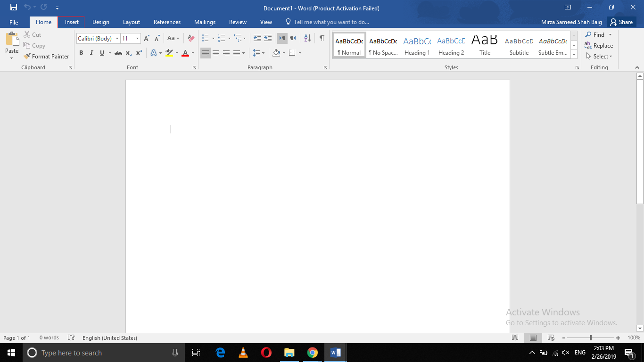Click the Windows taskbar search field

tap(104, 353)
